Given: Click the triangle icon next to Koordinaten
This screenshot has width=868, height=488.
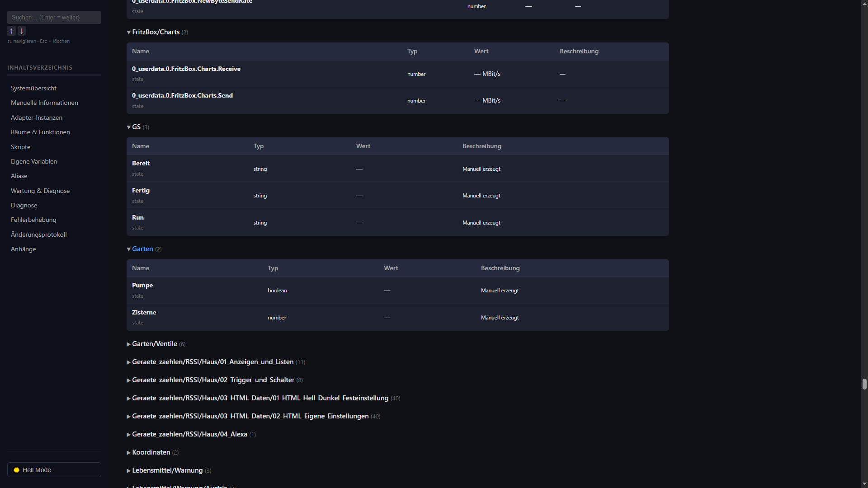Looking at the screenshot, I should coord(128,452).
